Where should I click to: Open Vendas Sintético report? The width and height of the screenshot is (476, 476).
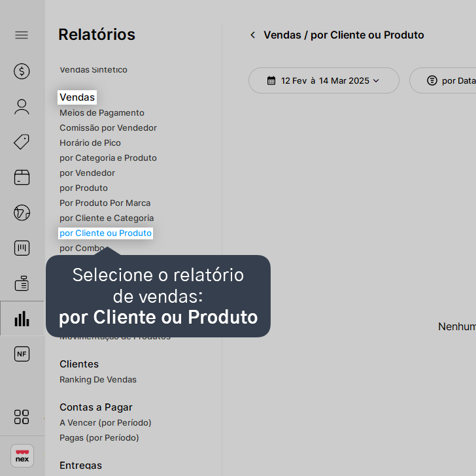[x=93, y=69]
